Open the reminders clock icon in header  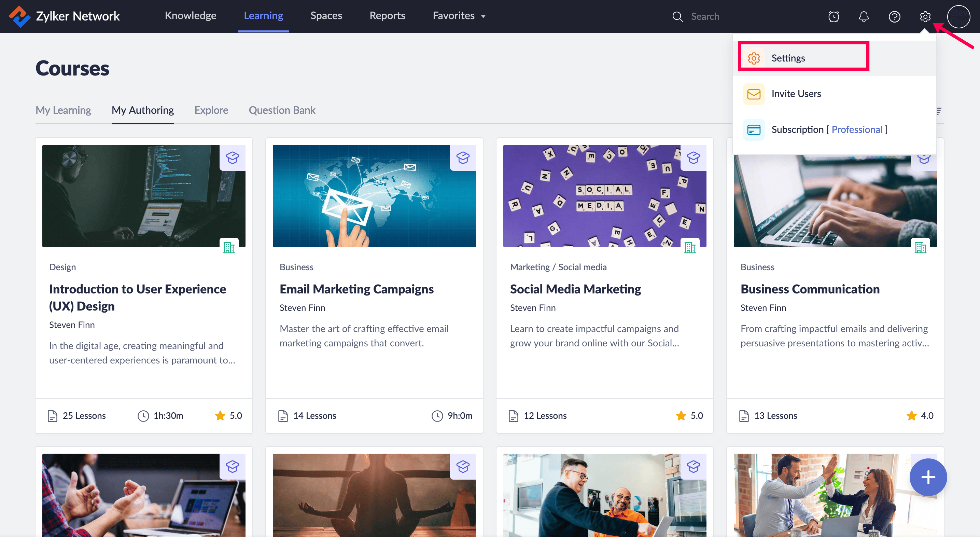[834, 16]
